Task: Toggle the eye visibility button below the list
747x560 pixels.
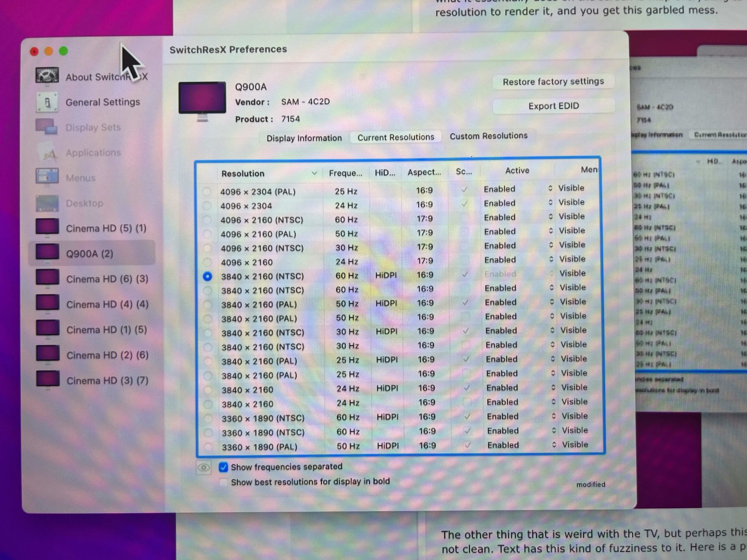Action: (204, 467)
